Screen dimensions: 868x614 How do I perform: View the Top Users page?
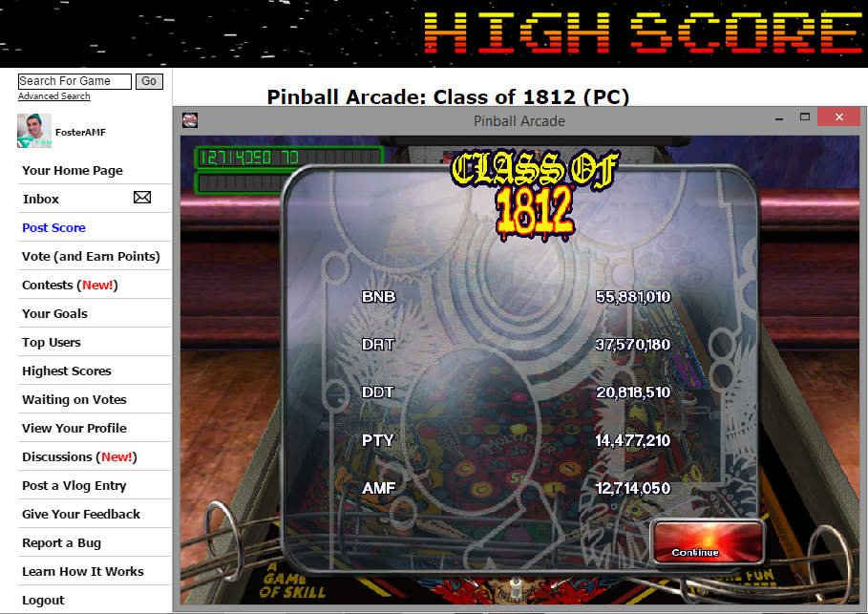tap(51, 342)
